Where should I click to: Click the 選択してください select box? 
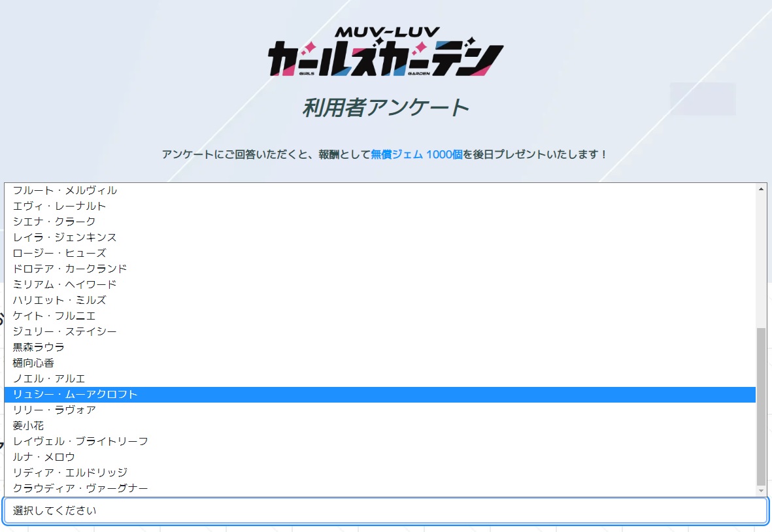pyautogui.click(x=386, y=510)
